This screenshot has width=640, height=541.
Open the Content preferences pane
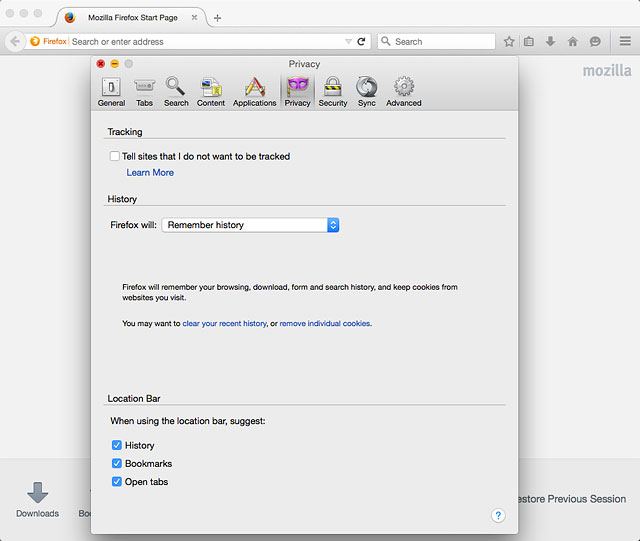(x=211, y=92)
